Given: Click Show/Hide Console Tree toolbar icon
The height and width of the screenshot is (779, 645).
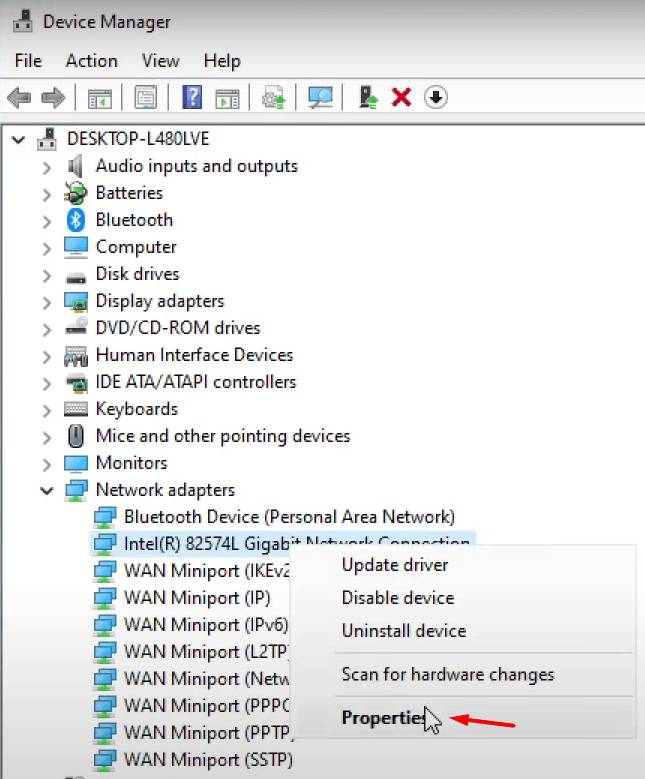Looking at the screenshot, I should tap(100, 98).
